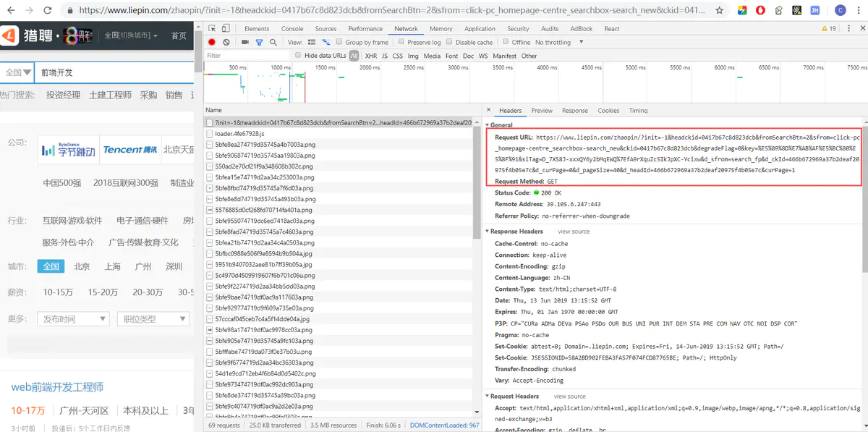Click view source next to Request Headers
This screenshot has width=868, height=432.
570,397
